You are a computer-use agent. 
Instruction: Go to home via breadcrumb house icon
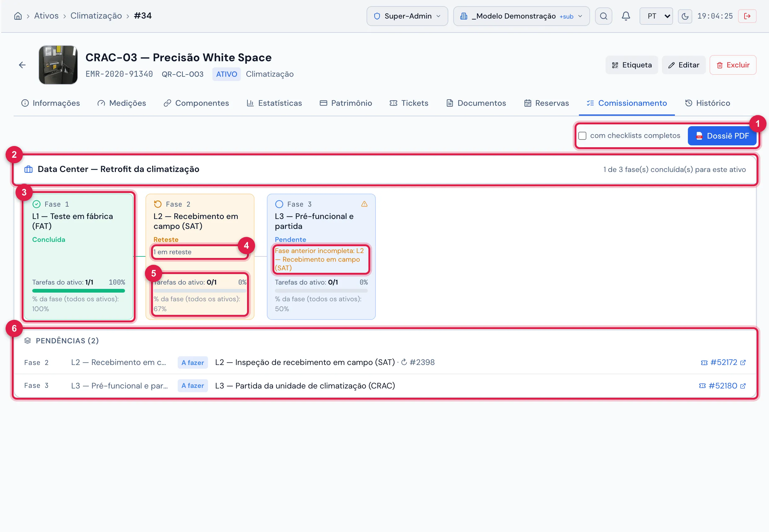[18, 16]
